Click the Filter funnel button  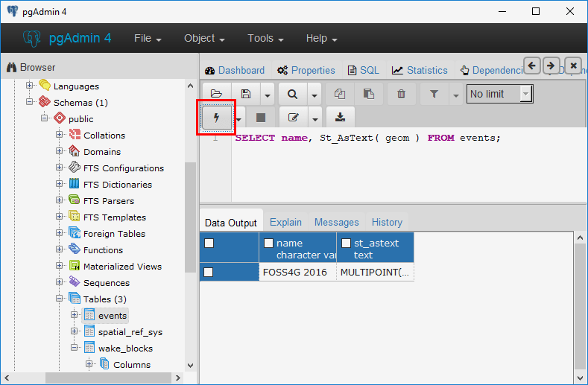[x=434, y=94]
